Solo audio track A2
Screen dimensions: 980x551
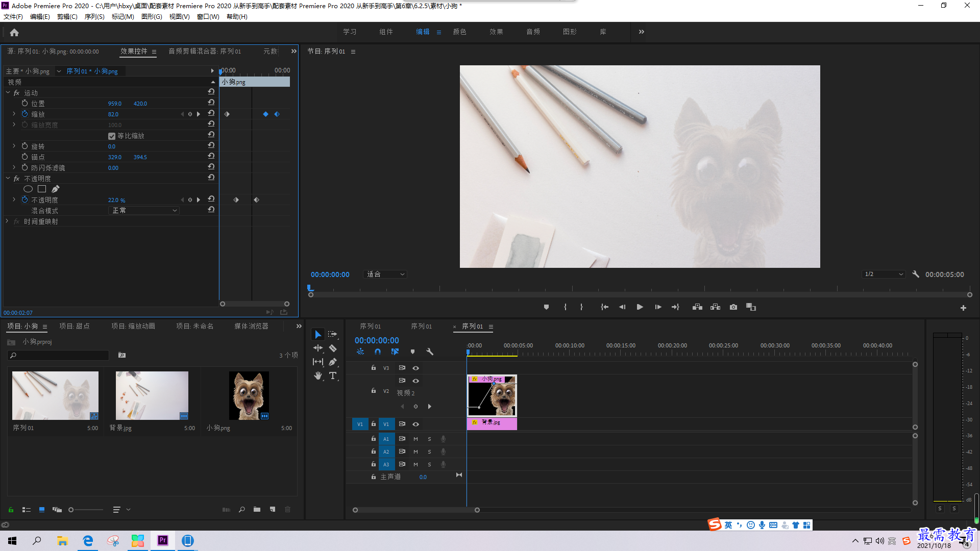coord(429,452)
